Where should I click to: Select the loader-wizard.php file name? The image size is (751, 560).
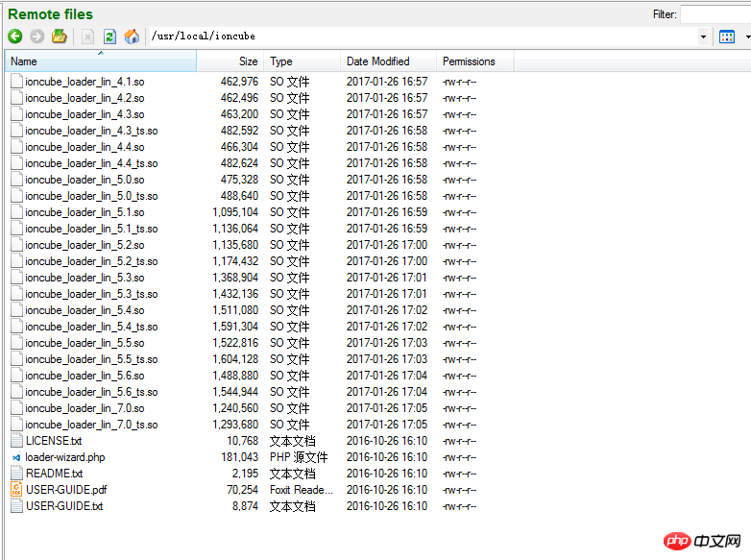[65, 457]
